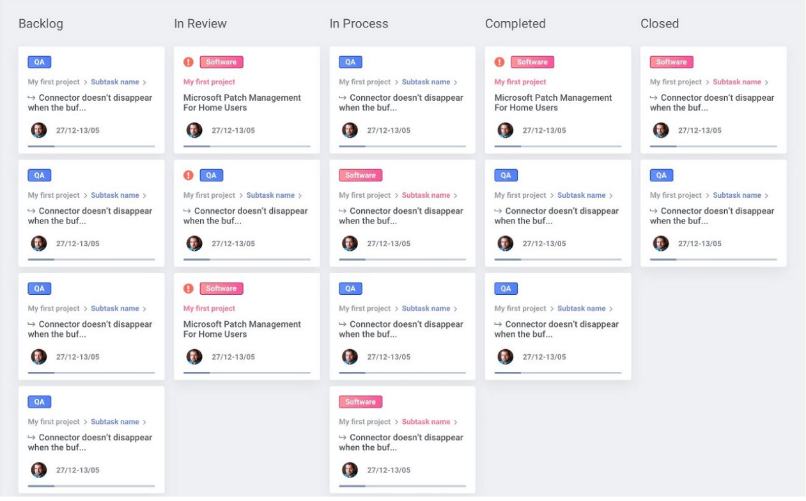The height and width of the screenshot is (501, 806).
Task: Select the Backlog column header
Action: [41, 24]
